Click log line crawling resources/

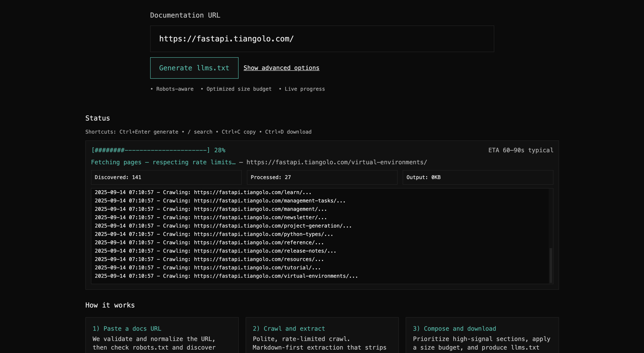tap(209, 259)
